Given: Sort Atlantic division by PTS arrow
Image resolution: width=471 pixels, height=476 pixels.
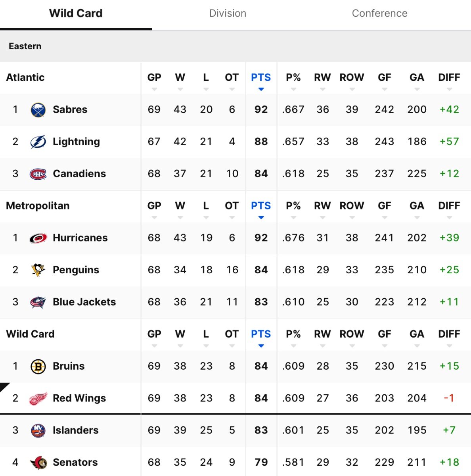Looking at the screenshot, I should (x=261, y=89).
